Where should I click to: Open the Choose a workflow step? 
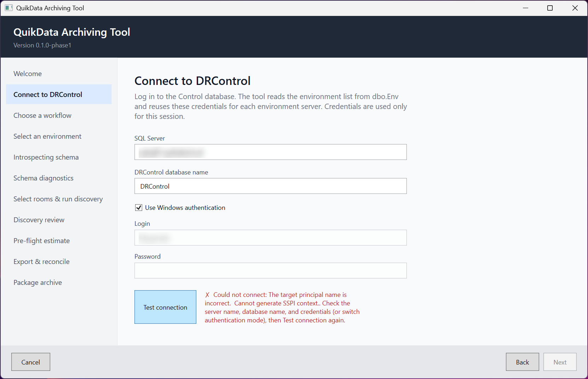(x=59, y=115)
